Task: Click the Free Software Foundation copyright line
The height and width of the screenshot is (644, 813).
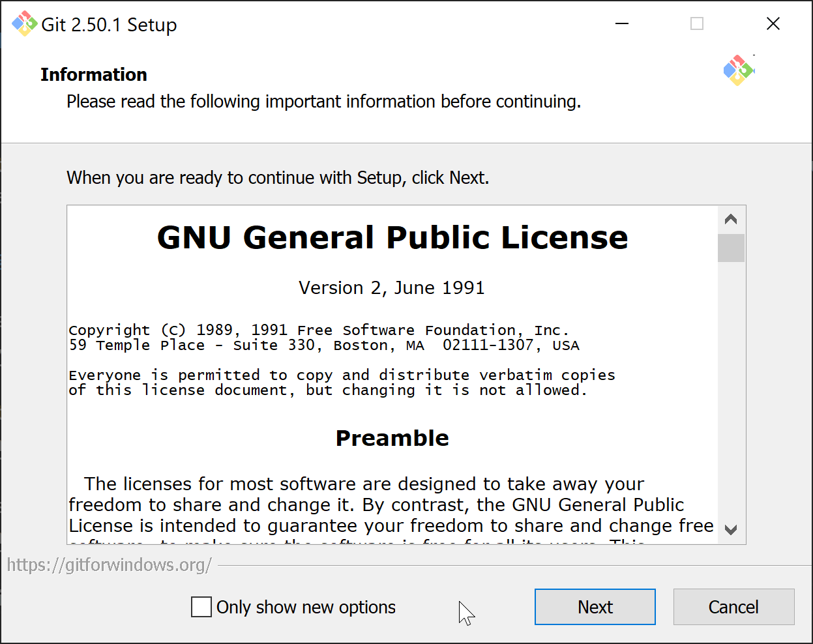Action: point(319,330)
